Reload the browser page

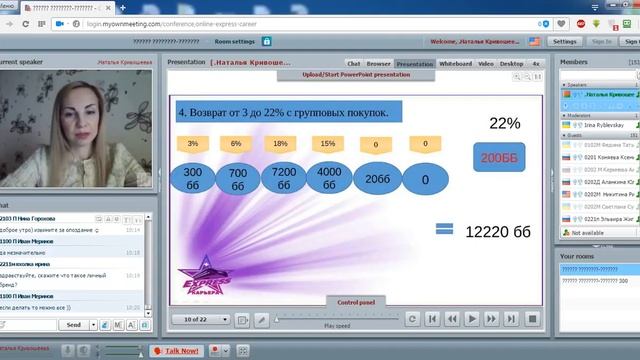25,24
